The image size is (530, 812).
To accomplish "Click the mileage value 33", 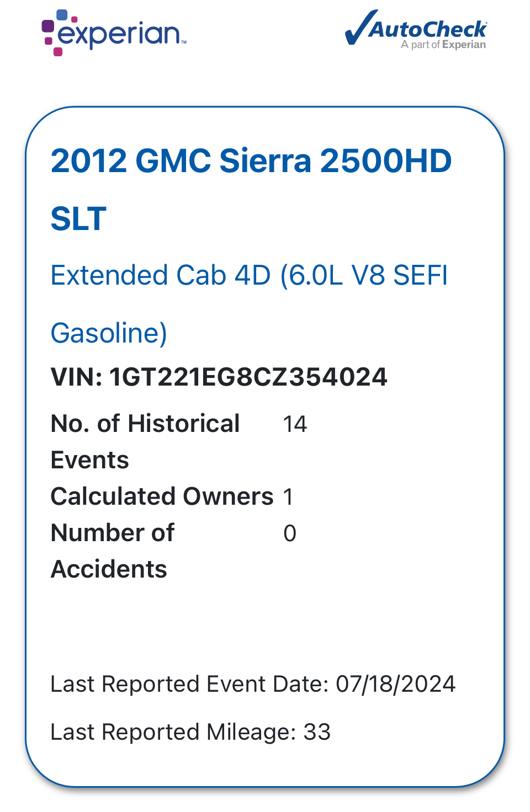I will (x=317, y=732).
